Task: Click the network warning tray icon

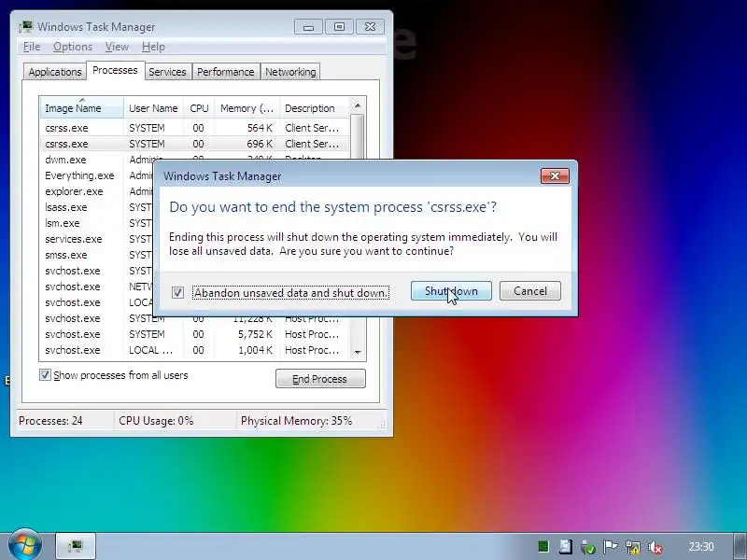Action: (633, 547)
